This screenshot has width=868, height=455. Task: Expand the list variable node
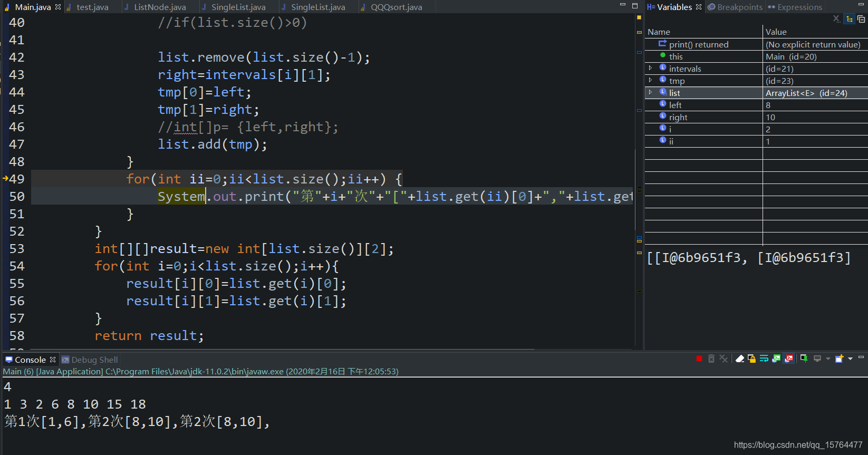(x=650, y=92)
